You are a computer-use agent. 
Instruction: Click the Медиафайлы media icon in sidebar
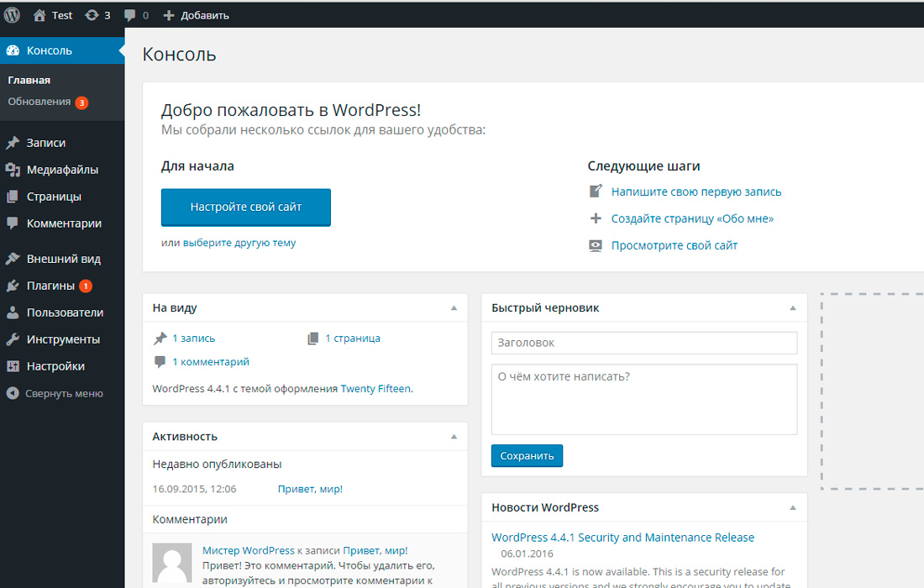pyautogui.click(x=13, y=171)
